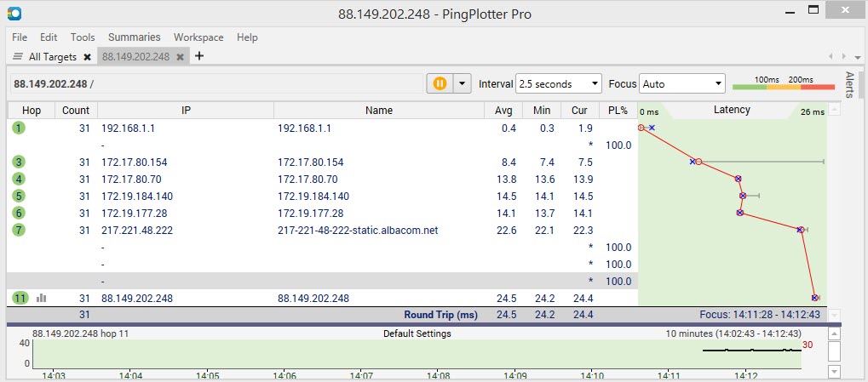
Task: Click the hop 7 latency marker on graph
Action: 800,230
